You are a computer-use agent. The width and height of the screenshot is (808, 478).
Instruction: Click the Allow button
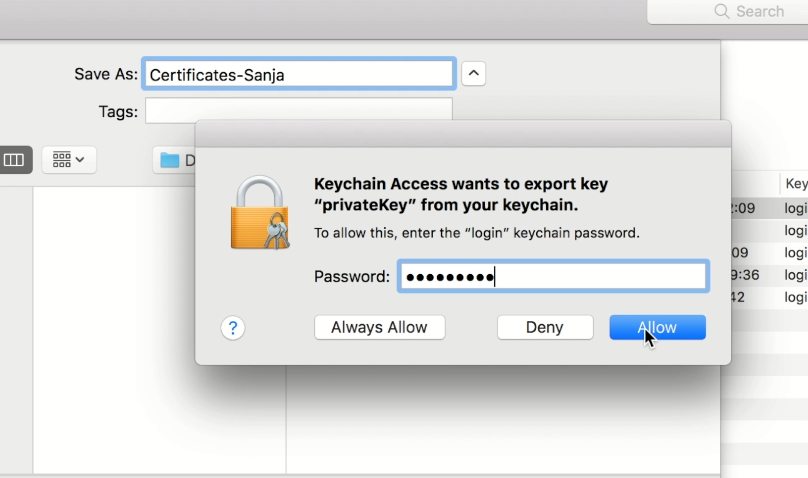pyautogui.click(x=658, y=327)
